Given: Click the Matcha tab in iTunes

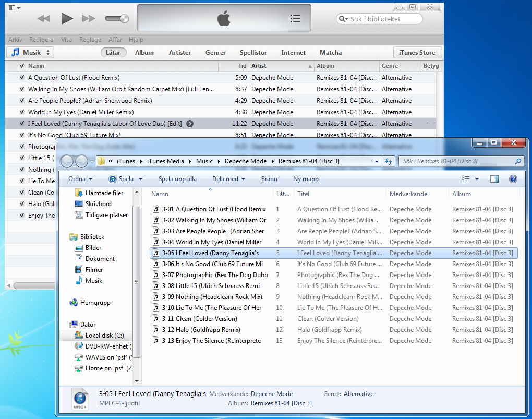Looking at the screenshot, I should coord(331,53).
